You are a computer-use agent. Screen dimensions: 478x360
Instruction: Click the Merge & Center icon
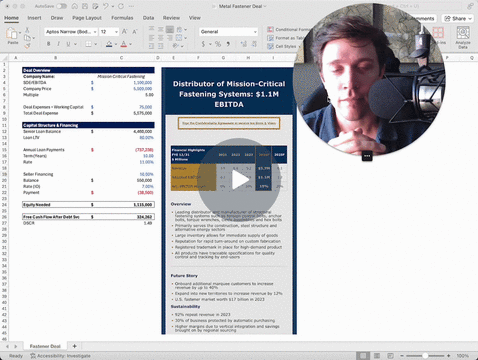[x=179, y=38]
